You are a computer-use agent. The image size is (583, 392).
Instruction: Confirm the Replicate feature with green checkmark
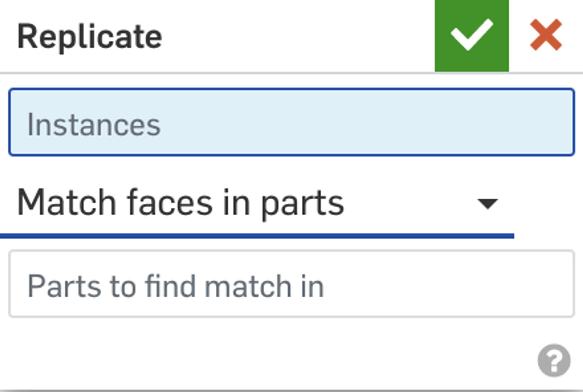pyautogui.click(x=472, y=36)
